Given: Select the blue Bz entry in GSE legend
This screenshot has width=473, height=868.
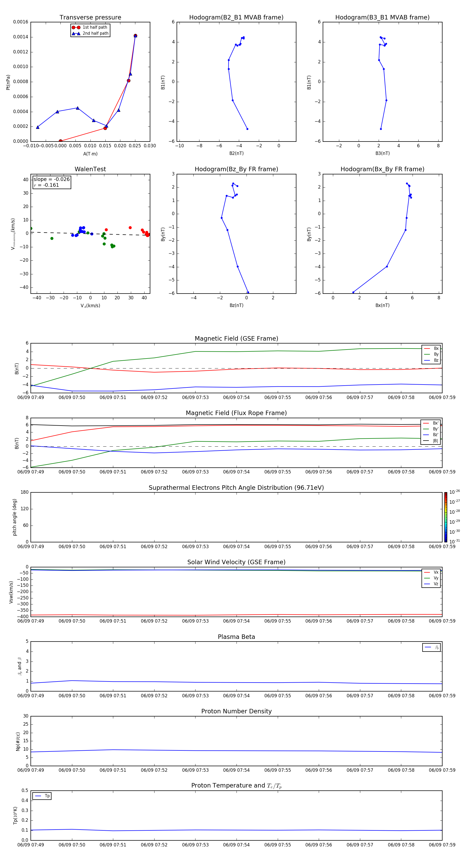Looking at the screenshot, I should coord(431,360).
